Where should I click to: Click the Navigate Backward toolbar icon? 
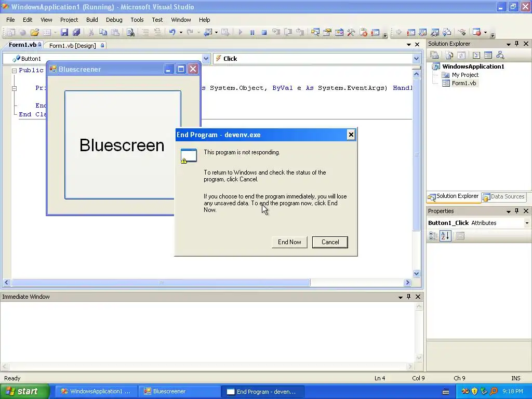tap(208, 32)
